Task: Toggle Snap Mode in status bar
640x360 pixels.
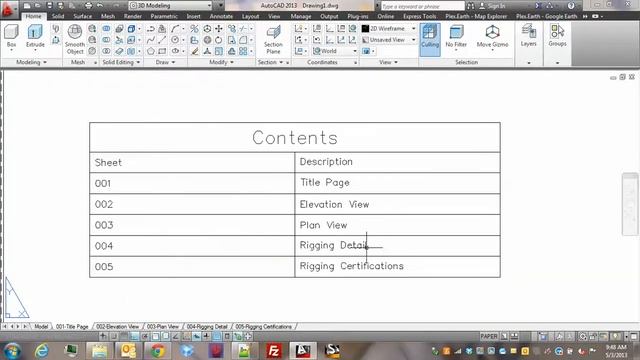Action: point(114,336)
